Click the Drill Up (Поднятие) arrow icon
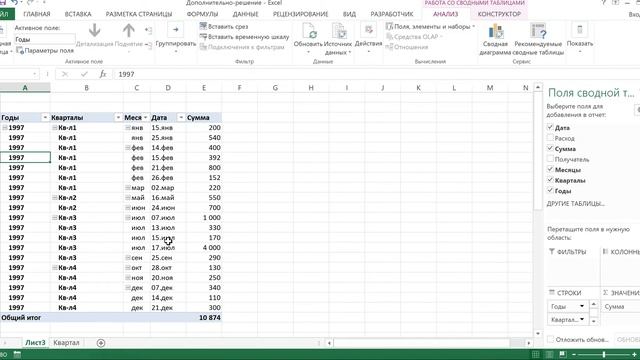This screenshot has width=640, height=360. click(129, 31)
